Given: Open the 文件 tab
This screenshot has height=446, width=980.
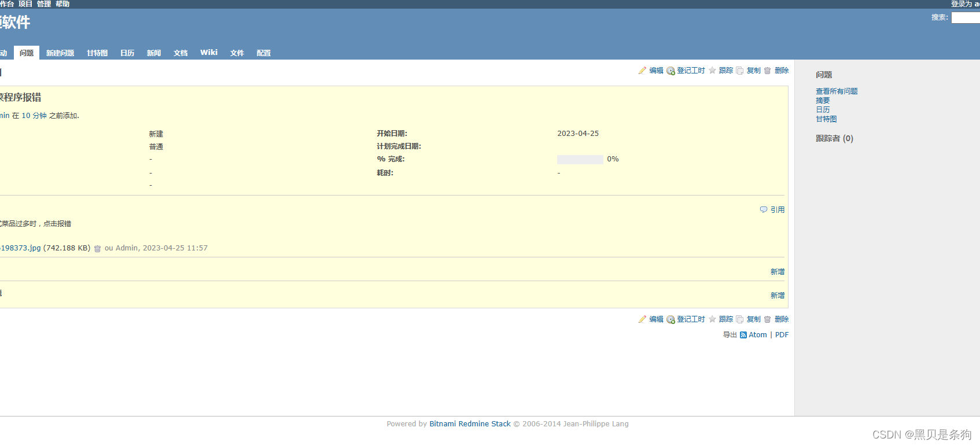Looking at the screenshot, I should coord(237,53).
